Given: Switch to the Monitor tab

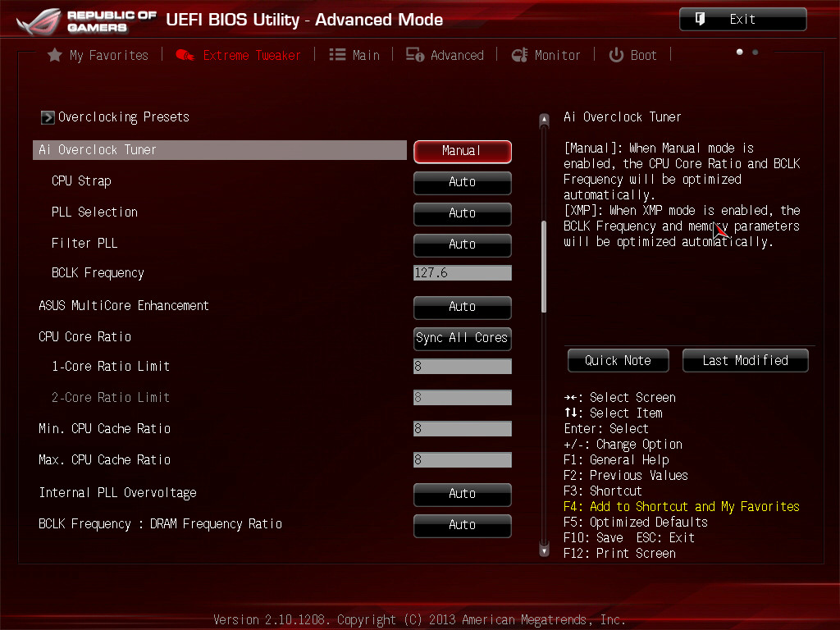Looking at the screenshot, I should tap(557, 55).
